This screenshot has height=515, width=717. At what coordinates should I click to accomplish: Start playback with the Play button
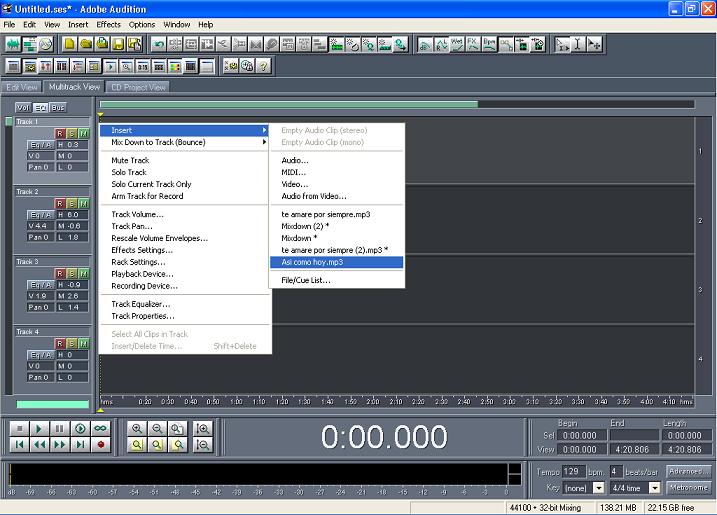(x=39, y=429)
